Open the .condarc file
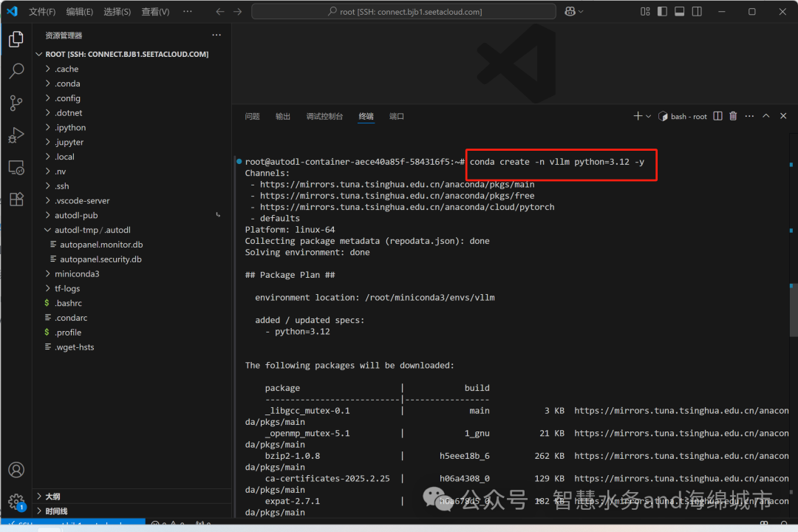The width and height of the screenshot is (798, 532). click(x=131, y=318)
